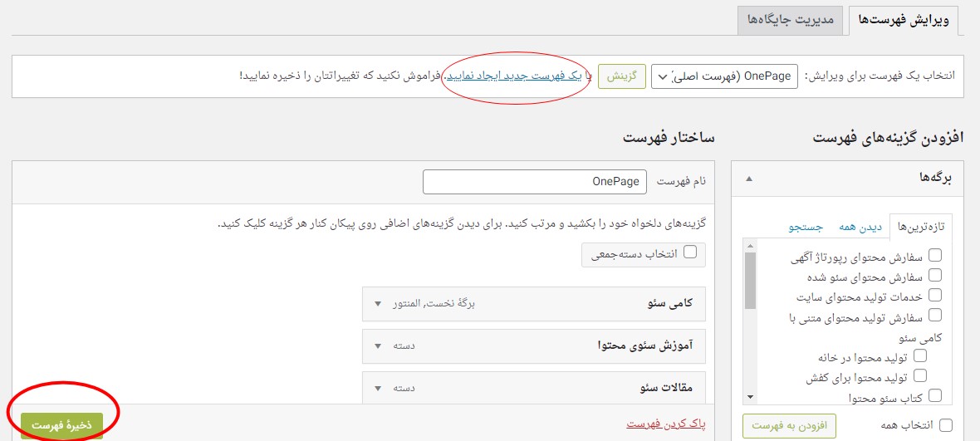Check سفارش محتوای رپورتاژ آگهی page
This screenshot has width=980, height=441.
click(x=935, y=255)
